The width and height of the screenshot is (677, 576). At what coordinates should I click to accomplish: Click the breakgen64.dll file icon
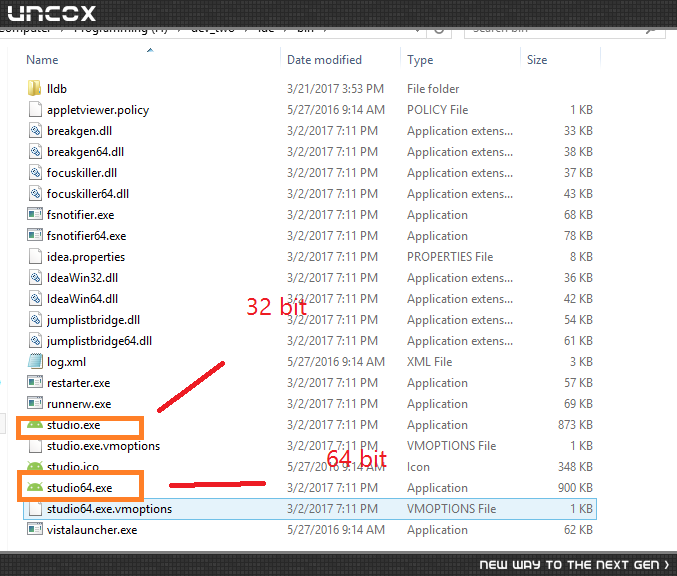35,152
